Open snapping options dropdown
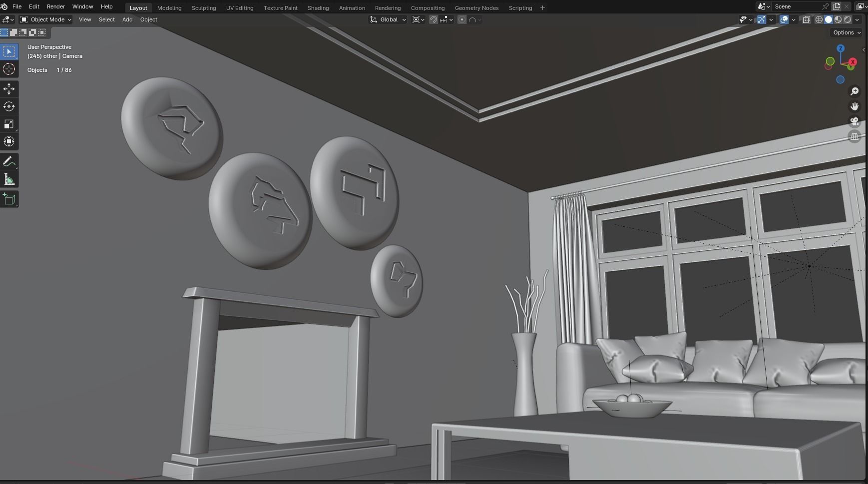The width and height of the screenshot is (868, 484). point(446,19)
